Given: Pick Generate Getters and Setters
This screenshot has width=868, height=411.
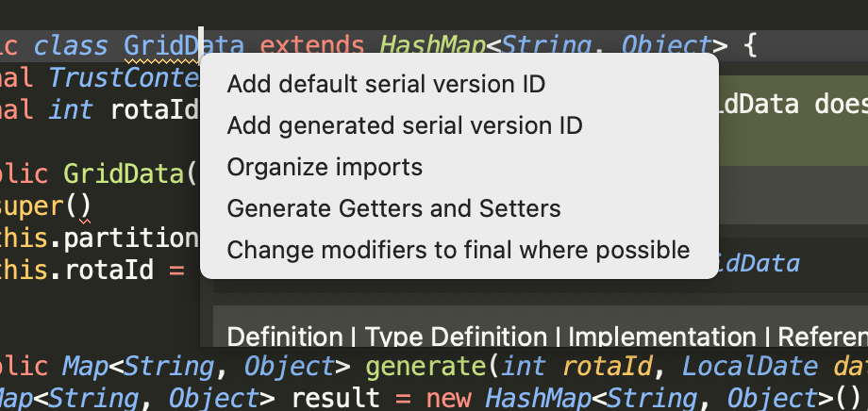Looking at the screenshot, I should (393, 208).
